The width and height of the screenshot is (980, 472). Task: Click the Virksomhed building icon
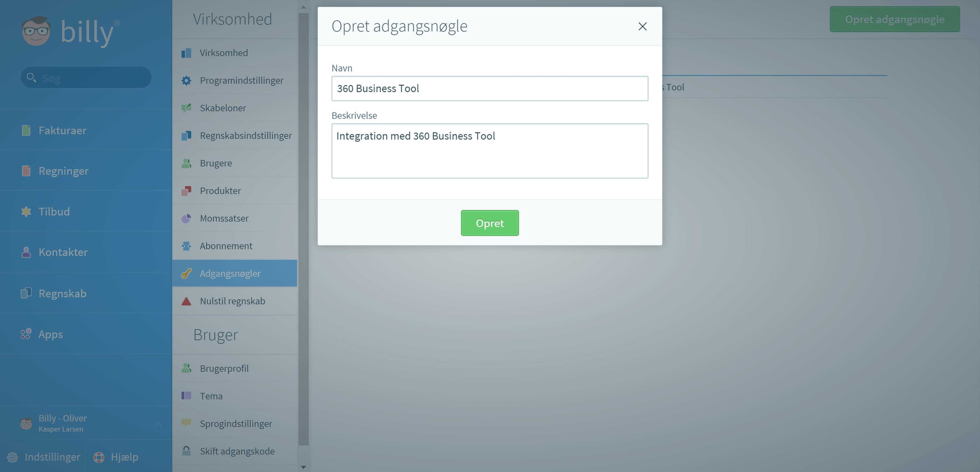click(187, 53)
